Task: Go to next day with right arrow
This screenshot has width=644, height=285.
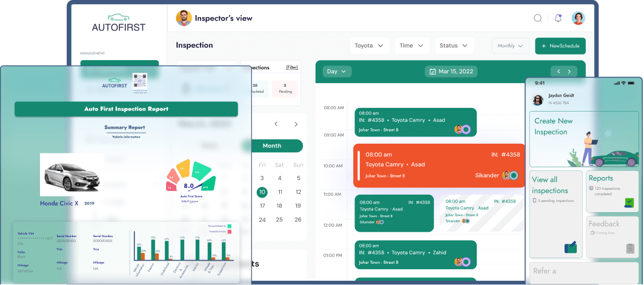Action: coord(569,72)
